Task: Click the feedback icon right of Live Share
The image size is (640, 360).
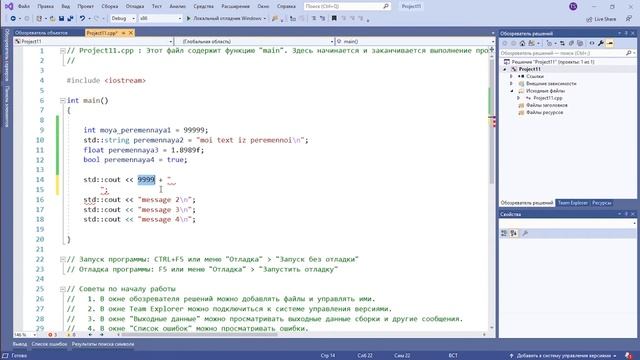Action: pyautogui.click(x=629, y=19)
